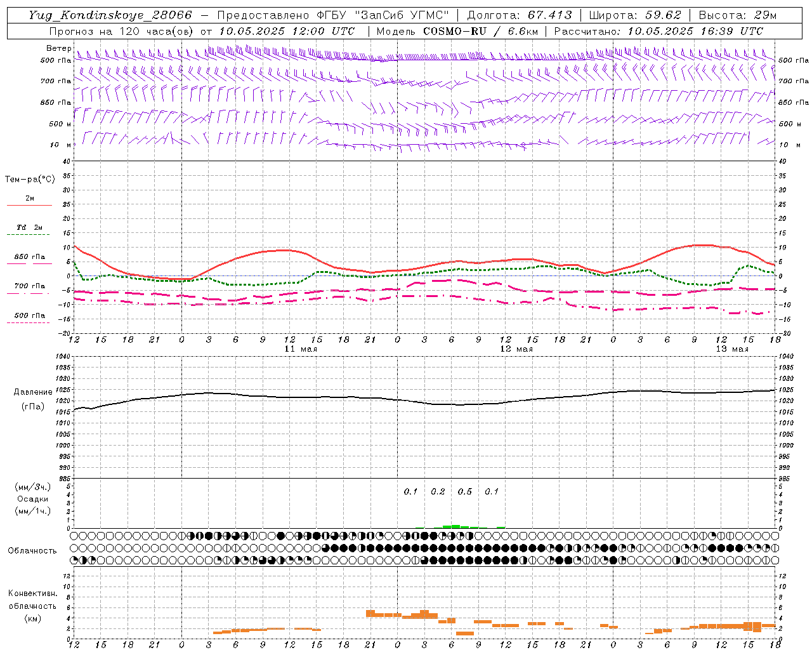Select the forecast start 10.05.2025 12:00 UTC
812x650 pixels.
coord(287,31)
